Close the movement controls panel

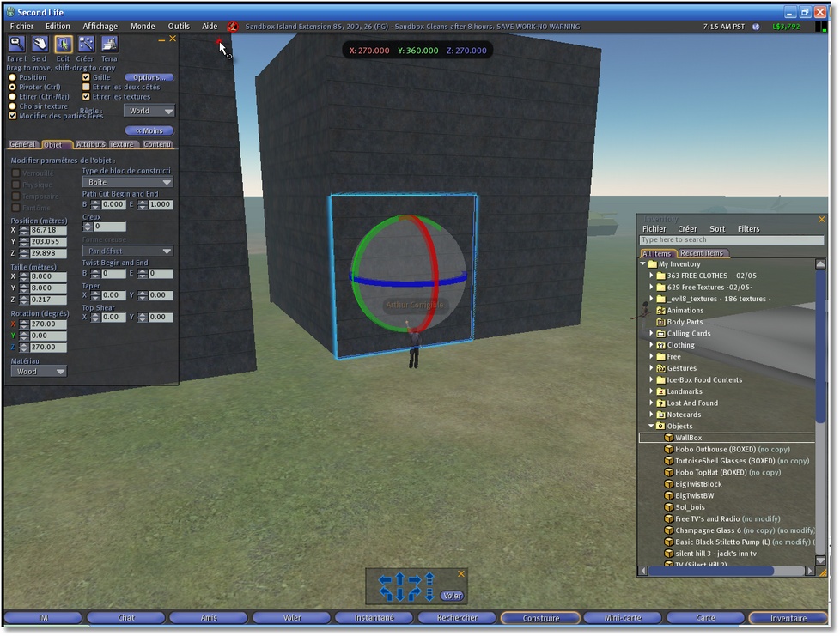(461, 573)
